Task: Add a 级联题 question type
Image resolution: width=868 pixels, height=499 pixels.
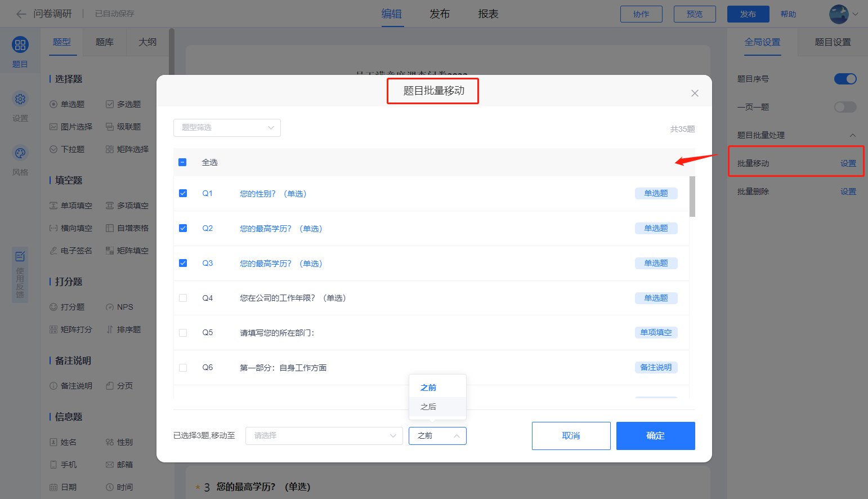Action: [123, 127]
